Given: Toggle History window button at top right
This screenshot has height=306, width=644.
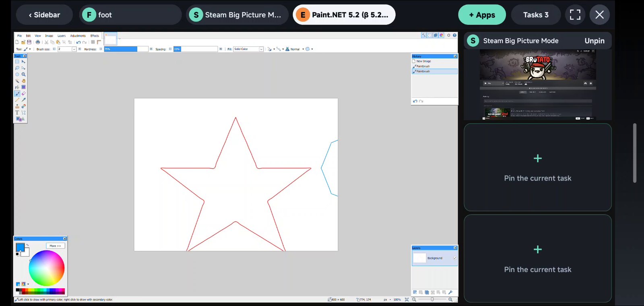Looking at the screenshot, I should [429, 35].
